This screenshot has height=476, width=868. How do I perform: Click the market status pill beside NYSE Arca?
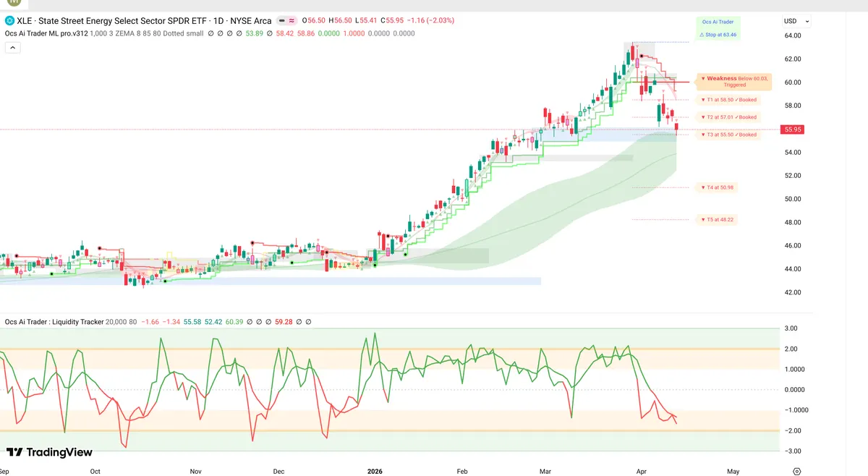[287, 21]
